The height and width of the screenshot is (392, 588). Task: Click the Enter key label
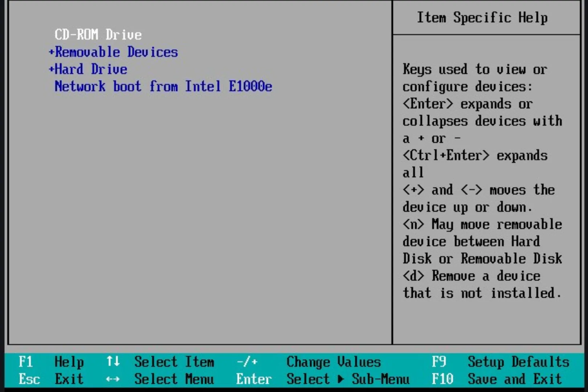point(254,379)
